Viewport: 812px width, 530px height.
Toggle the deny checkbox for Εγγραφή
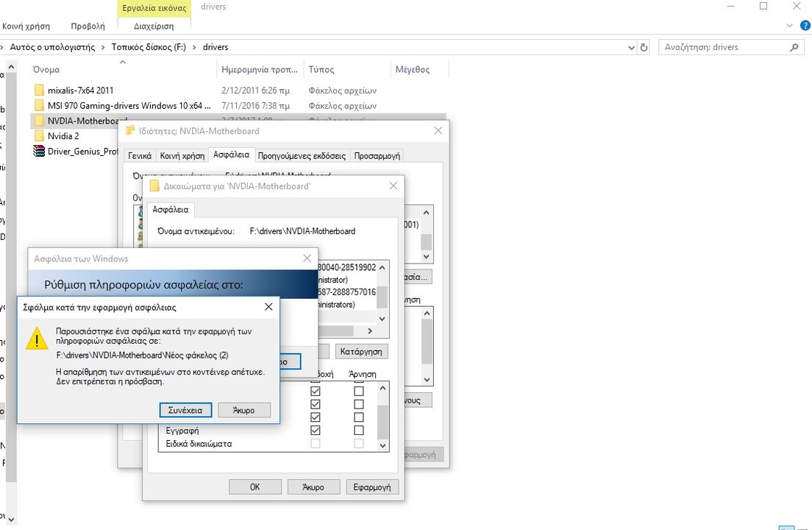(x=359, y=431)
